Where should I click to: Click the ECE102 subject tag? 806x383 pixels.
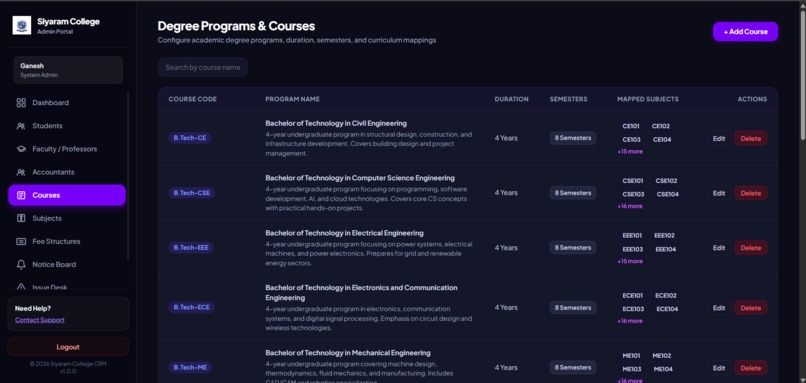click(x=666, y=296)
